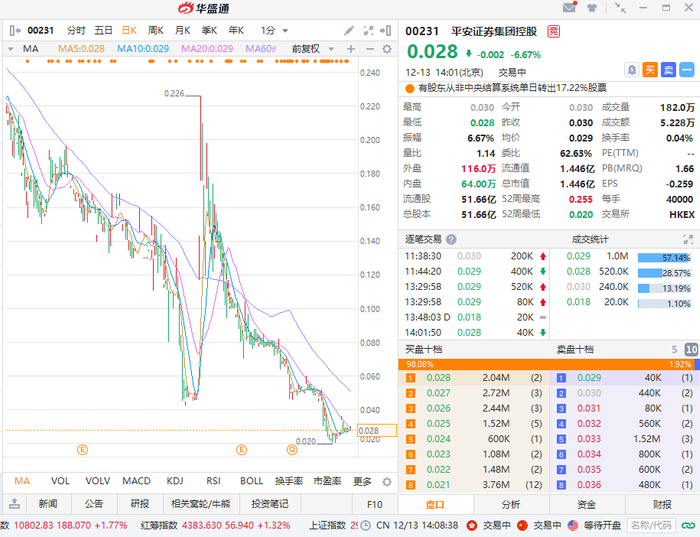Open the 前复权 adjustment dropdown
700x537 pixels.
313,49
